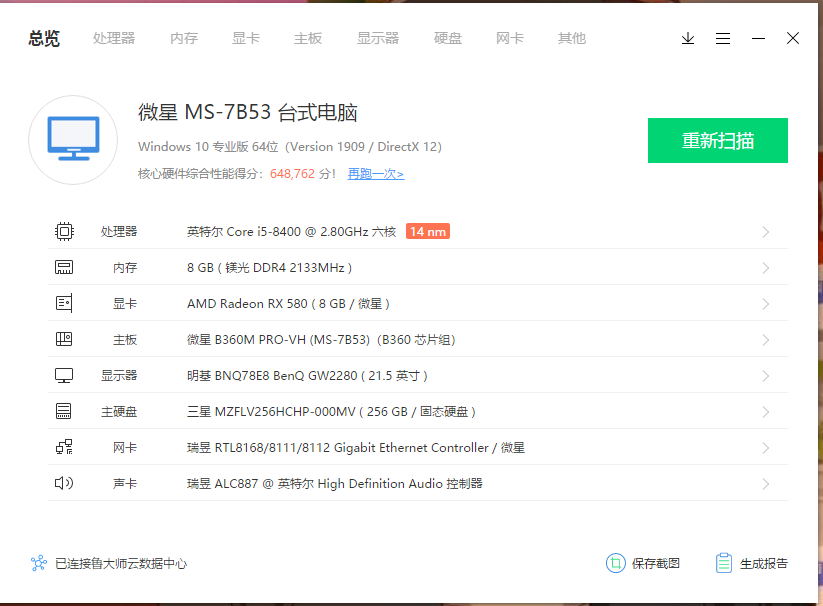Click the 显示器 row label

tap(119, 376)
